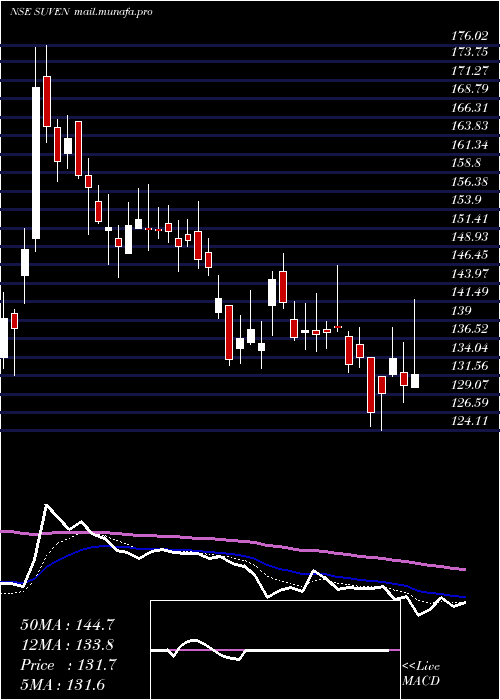Click the <<Live MACD label
Viewport: 500px width, 700px height.
click(x=421, y=674)
